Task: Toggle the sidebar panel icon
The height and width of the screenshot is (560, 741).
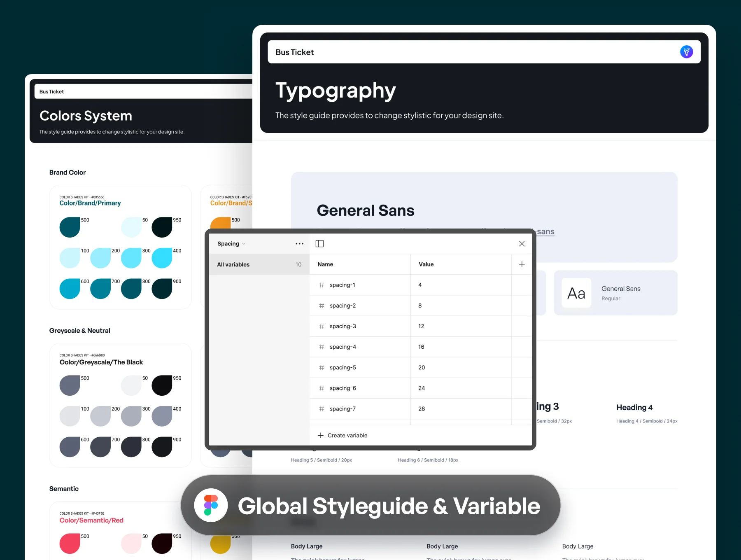Action: click(x=319, y=244)
